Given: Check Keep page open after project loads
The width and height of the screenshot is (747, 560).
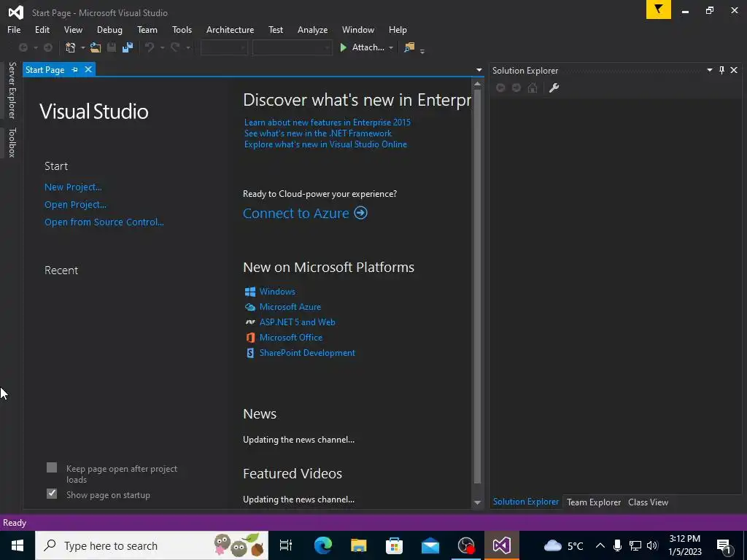Looking at the screenshot, I should tap(52, 467).
